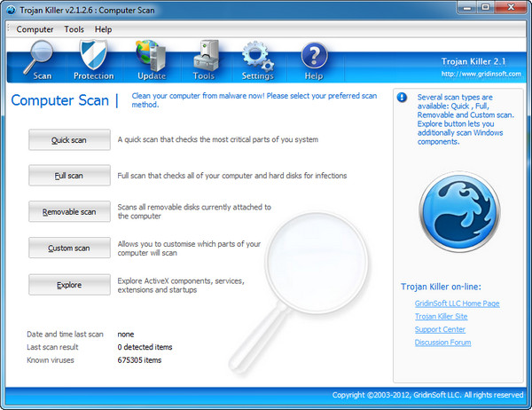Click the Trojan Killer round logo

point(459,211)
